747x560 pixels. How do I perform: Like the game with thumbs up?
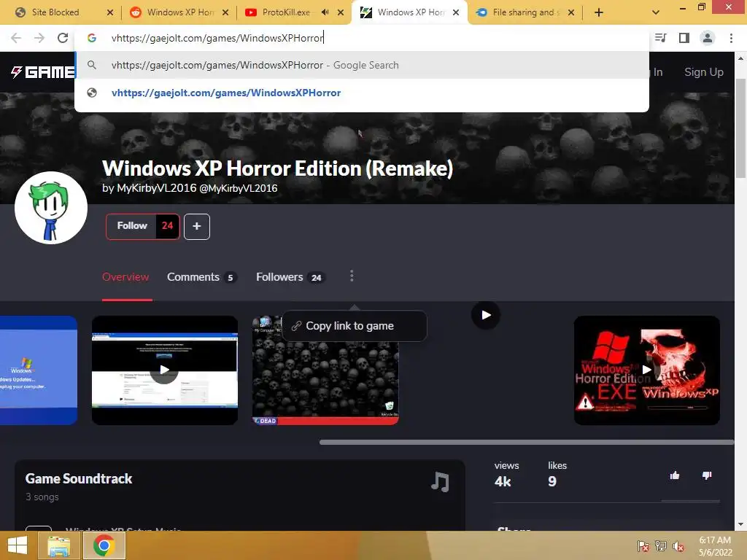click(x=675, y=475)
